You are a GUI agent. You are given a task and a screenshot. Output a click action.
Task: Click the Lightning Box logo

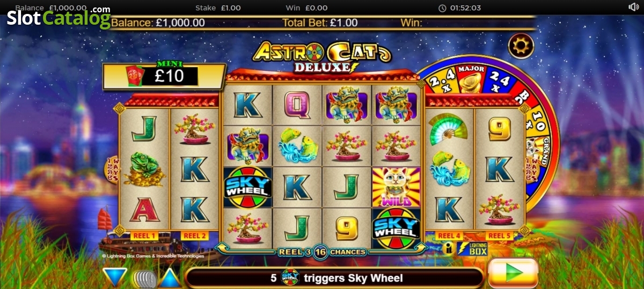[471, 248]
